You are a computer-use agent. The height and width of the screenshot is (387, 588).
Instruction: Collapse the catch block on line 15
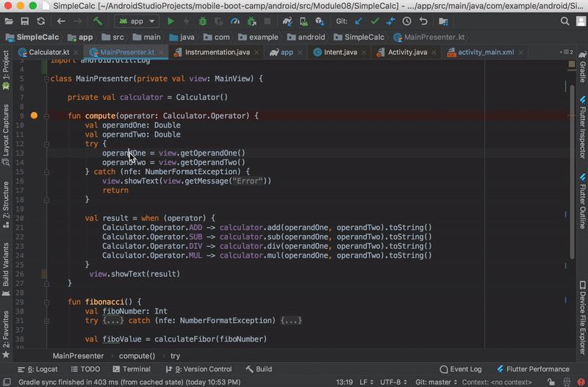tap(46, 172)
